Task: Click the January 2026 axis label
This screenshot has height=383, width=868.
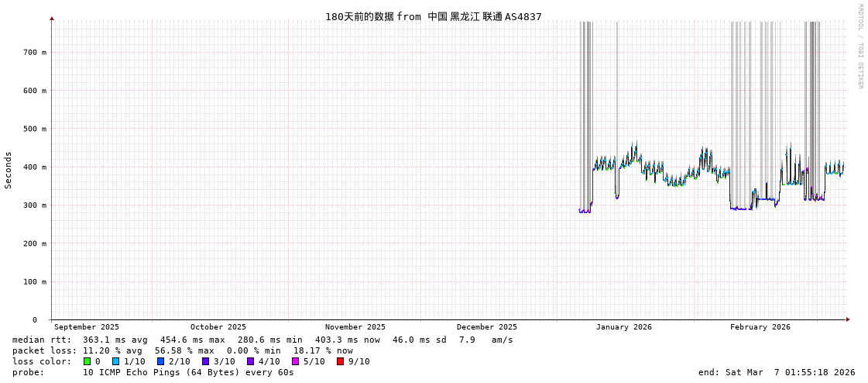Action: [x=624, y=327]
